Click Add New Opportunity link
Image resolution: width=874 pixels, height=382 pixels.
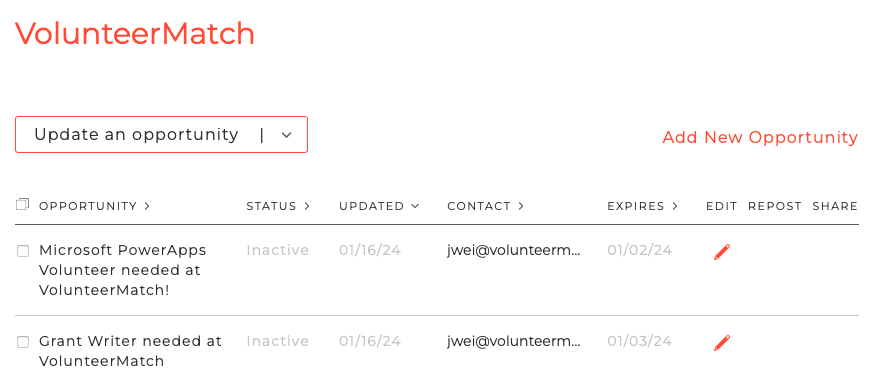[760, 137]
